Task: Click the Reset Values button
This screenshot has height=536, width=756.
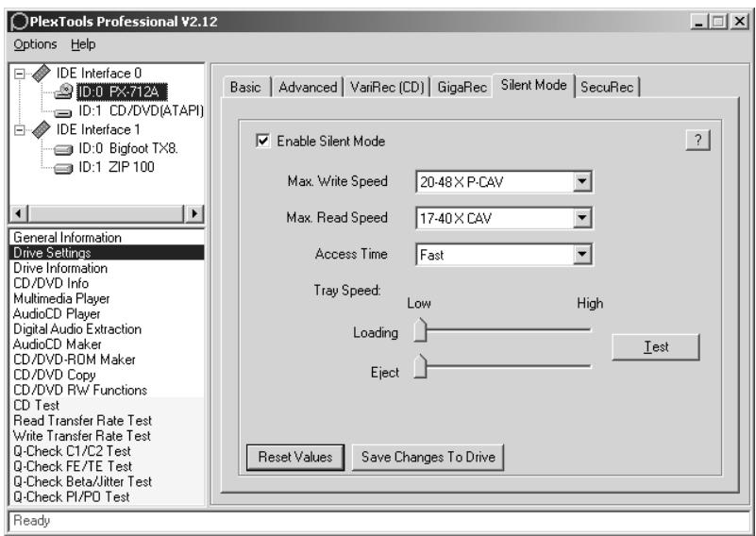Action: click(295, 457)
